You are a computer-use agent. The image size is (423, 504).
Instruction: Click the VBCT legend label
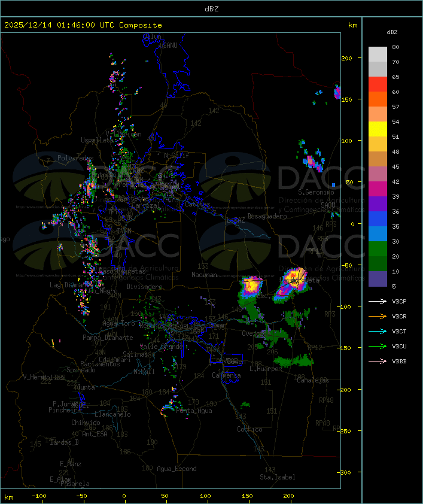coord(399,331)
